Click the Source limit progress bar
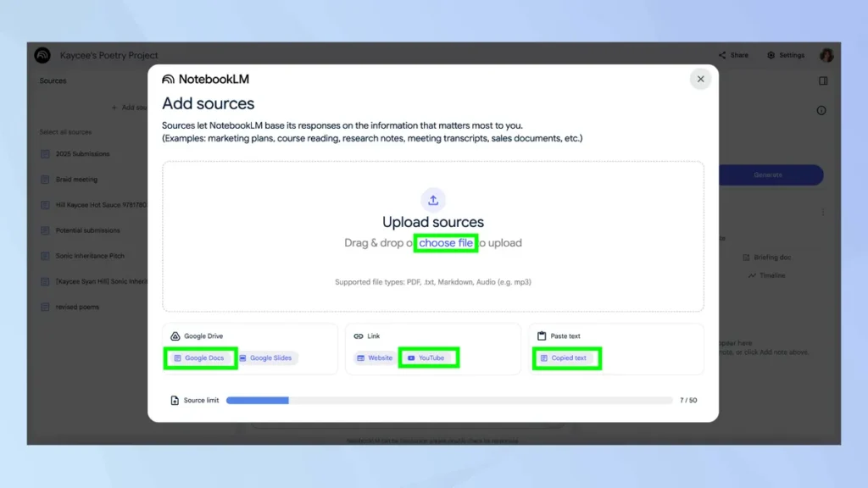 pos(441,399)
